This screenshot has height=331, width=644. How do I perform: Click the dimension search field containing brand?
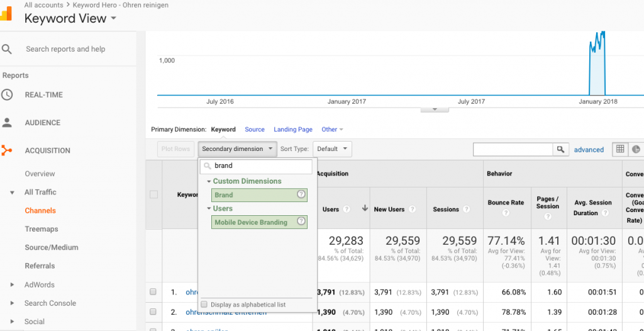257,166
